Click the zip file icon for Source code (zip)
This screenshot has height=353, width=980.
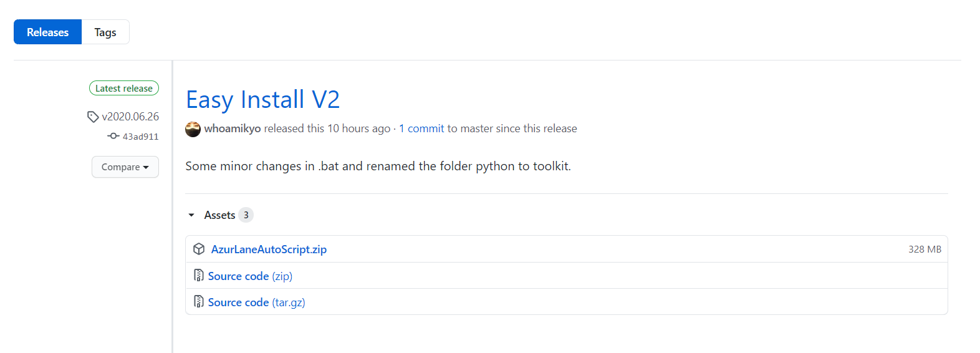(x=199, y=275)
